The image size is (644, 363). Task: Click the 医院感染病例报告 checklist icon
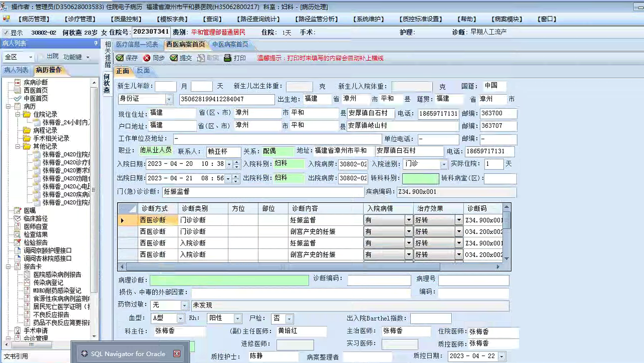coord(27,275)
